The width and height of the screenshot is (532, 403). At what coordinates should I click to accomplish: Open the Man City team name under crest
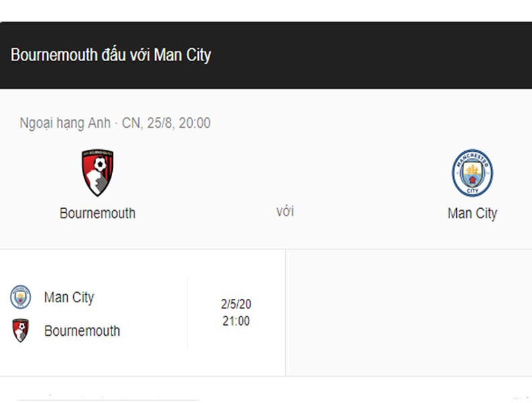472,214
